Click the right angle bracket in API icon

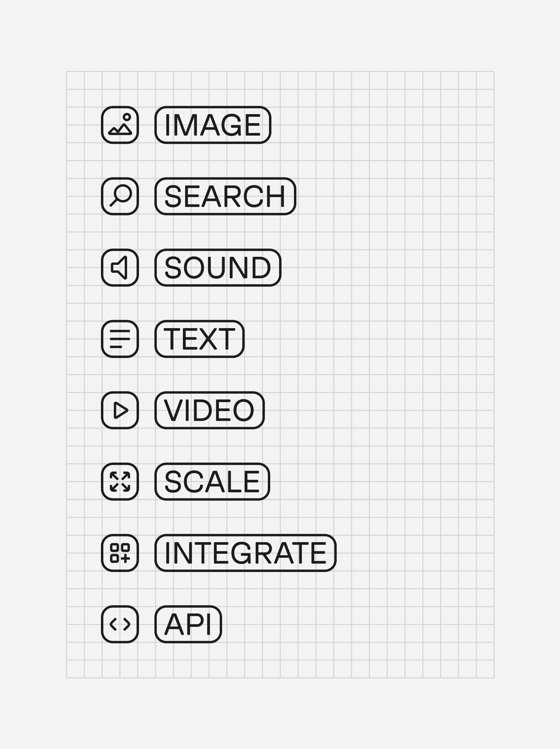(x=126, y=624)
